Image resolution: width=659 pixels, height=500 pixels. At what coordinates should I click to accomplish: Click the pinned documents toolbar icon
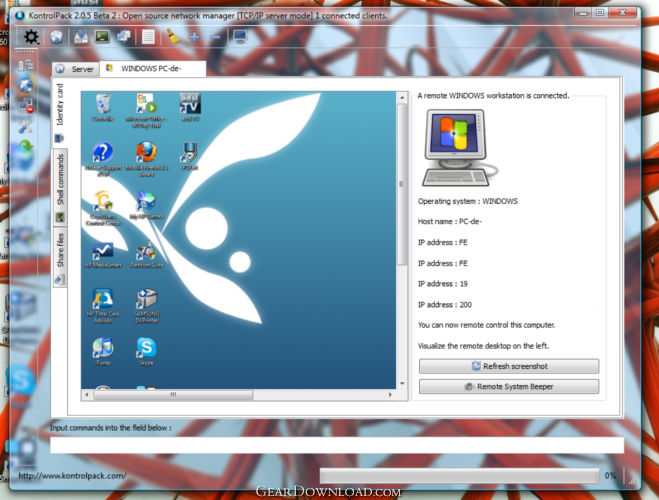pyautogui.click(x=124, y=37)
